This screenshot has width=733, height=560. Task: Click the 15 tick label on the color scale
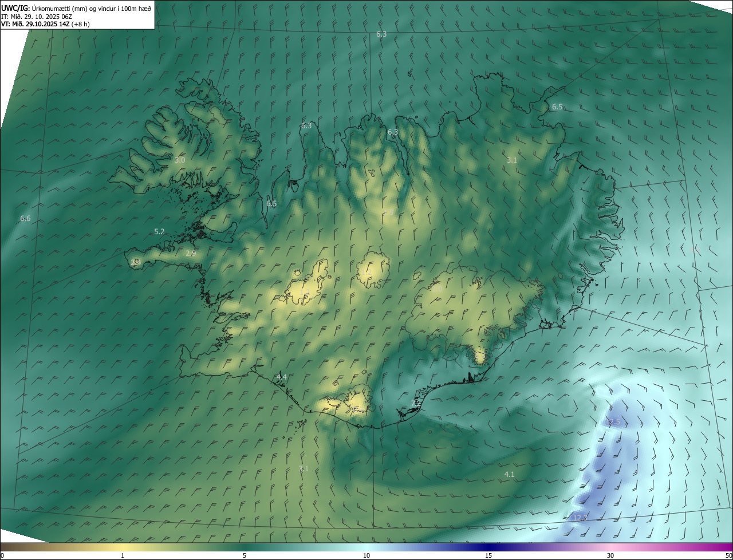pyautogui.click(x=488, y=556)
